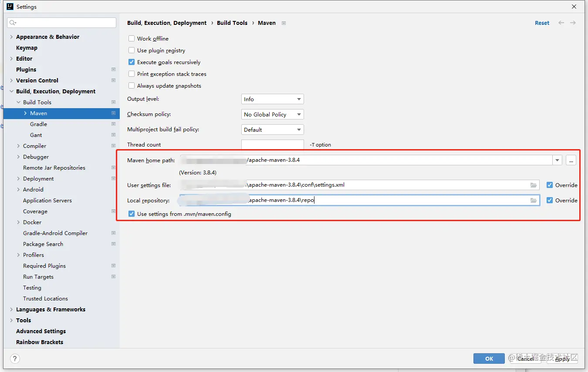
Task: Enable Use plugin registry checkbox
Action: [x=132, y=50]
